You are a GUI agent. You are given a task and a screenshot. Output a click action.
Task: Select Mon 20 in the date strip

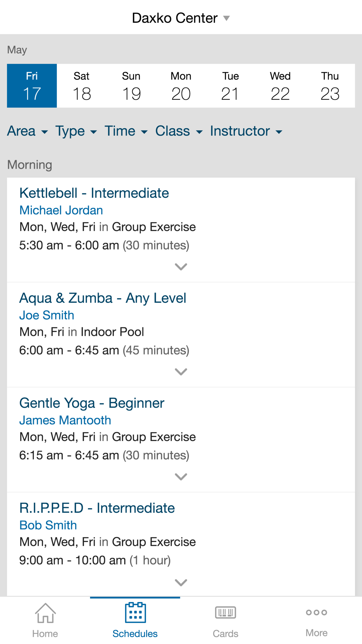181,86
